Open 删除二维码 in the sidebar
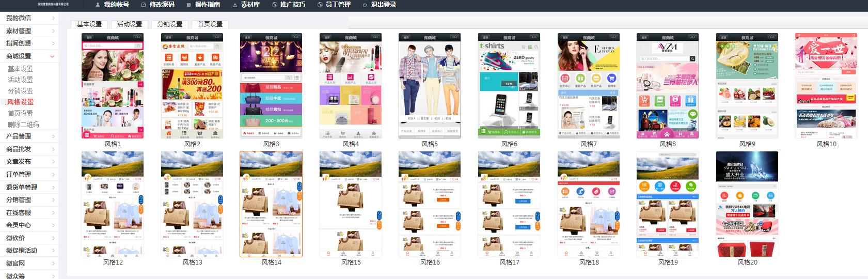Viewport: 868px width, 279px height. pos(23,125)
